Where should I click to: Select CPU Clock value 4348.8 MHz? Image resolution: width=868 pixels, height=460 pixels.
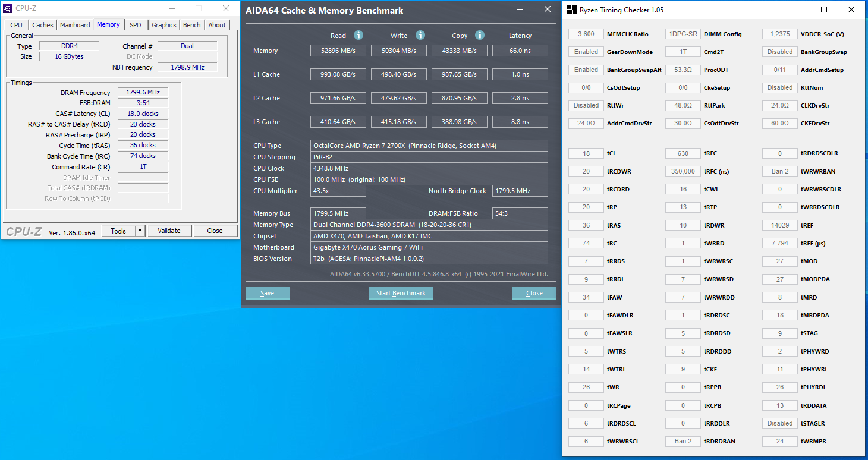pyautogui.click(x=429, y=168)
